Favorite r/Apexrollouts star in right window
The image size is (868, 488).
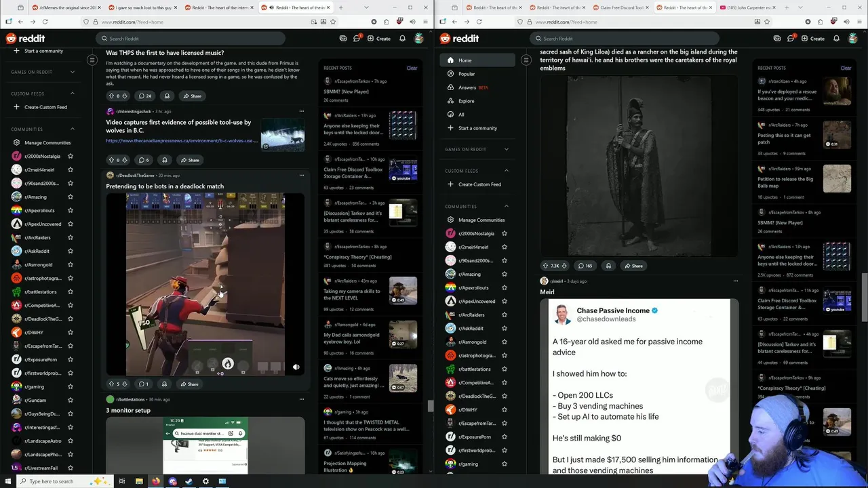click(x=504, y=287)
